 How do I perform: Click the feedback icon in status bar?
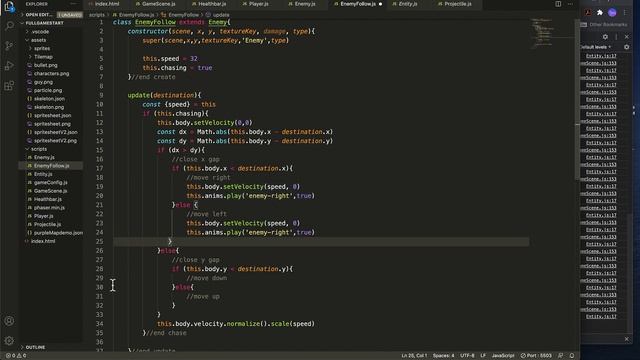coord(561,356)
